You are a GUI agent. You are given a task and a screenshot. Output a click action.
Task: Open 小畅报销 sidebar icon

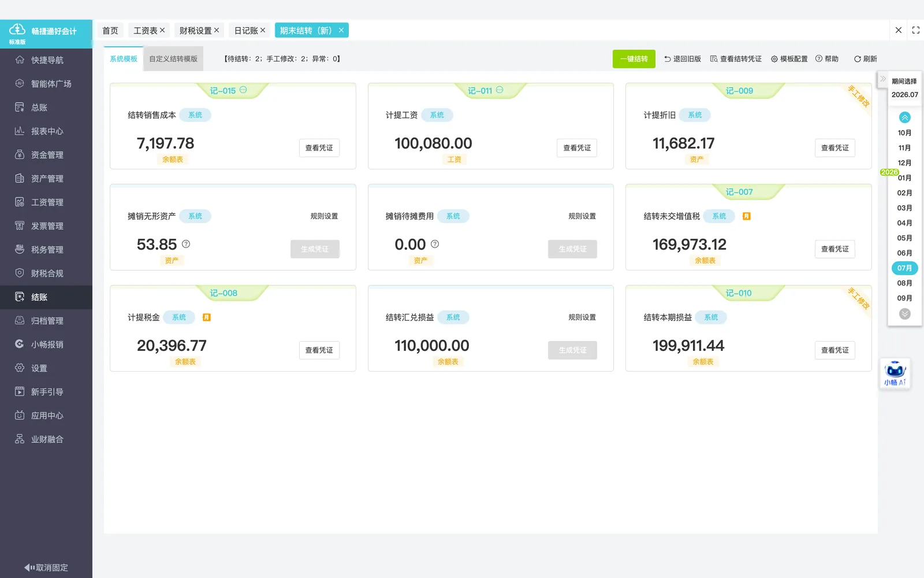click(x=20, y=344)
